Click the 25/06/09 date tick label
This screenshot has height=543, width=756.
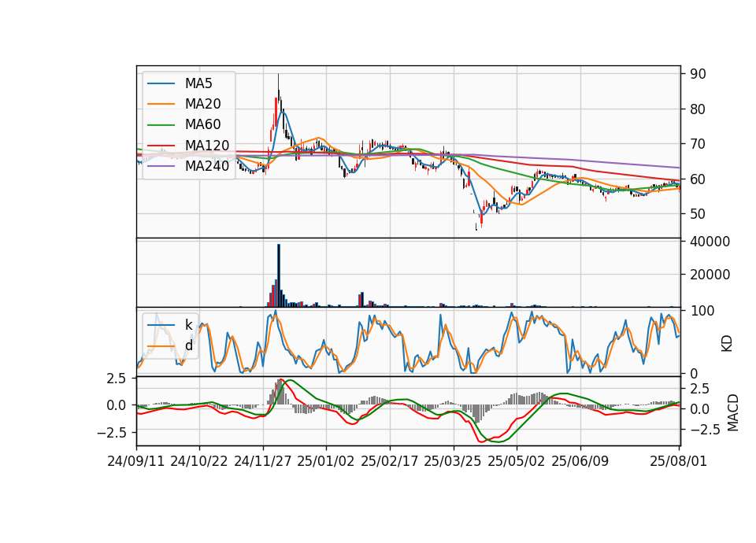580,461
